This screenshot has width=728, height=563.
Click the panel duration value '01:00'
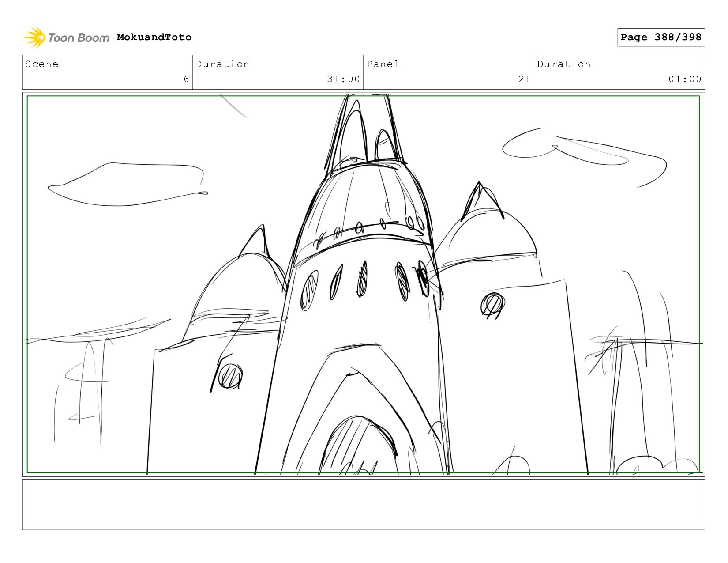point(685,79)
